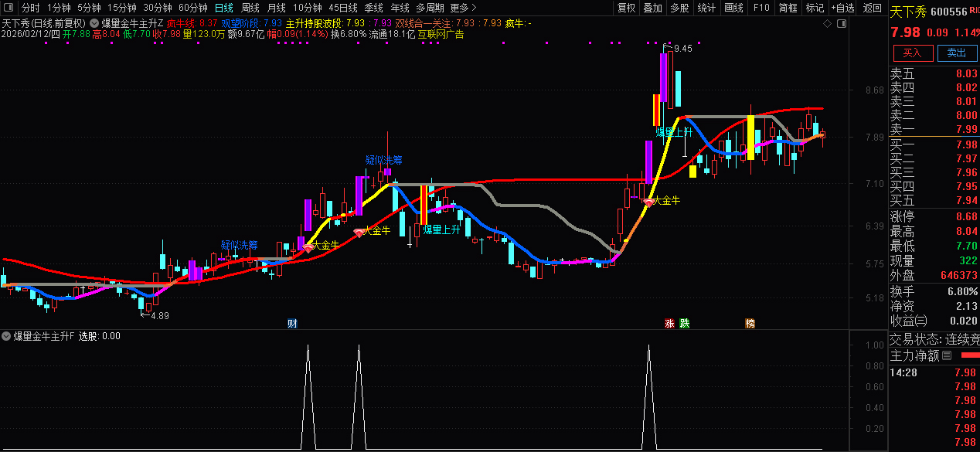Image resolution: width=980 pixels, height=452 pixels.
Task: Switch to 15分钟 period
Action: coord(121,8)
